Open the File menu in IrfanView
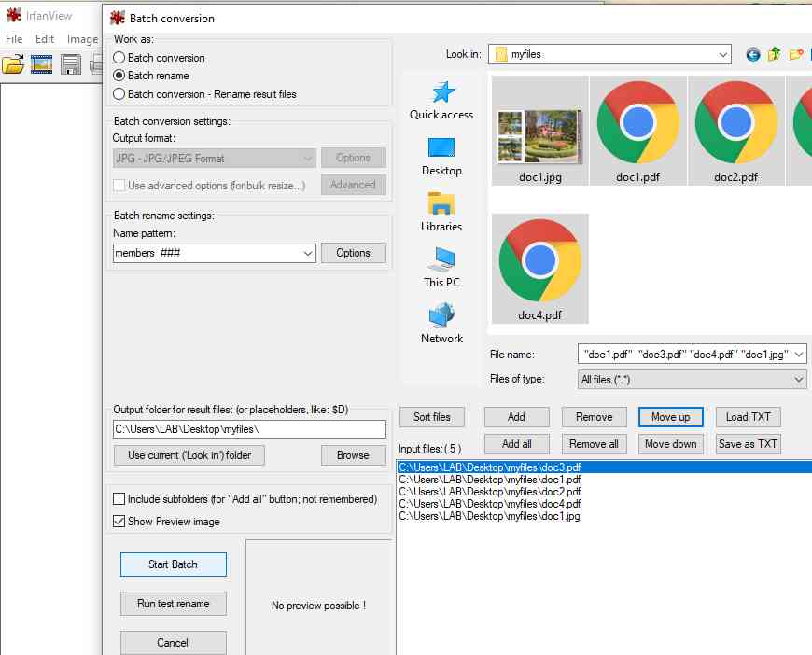 click(x=14, y=39)
